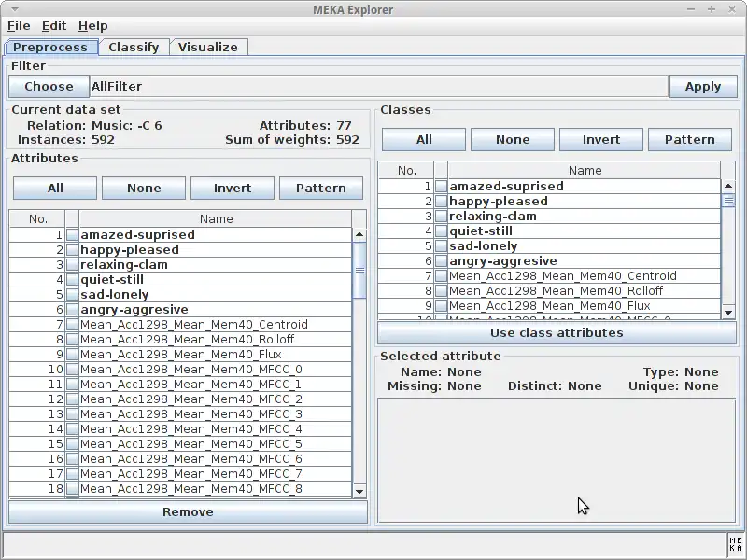Click Choose to select a different filter
Screen dimensions: 747x560
pos(48,86)
